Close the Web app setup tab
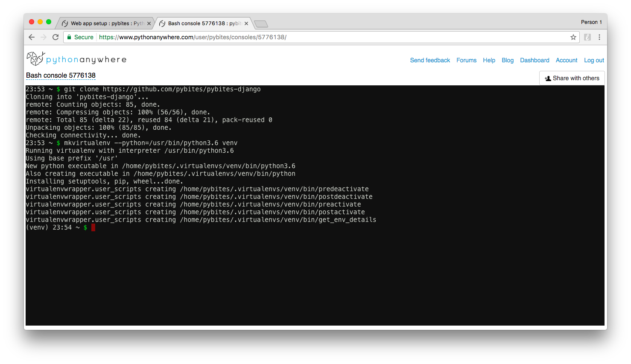Image resolution: width=631 pixels, height=364 pixels. (x=149, y=23)
